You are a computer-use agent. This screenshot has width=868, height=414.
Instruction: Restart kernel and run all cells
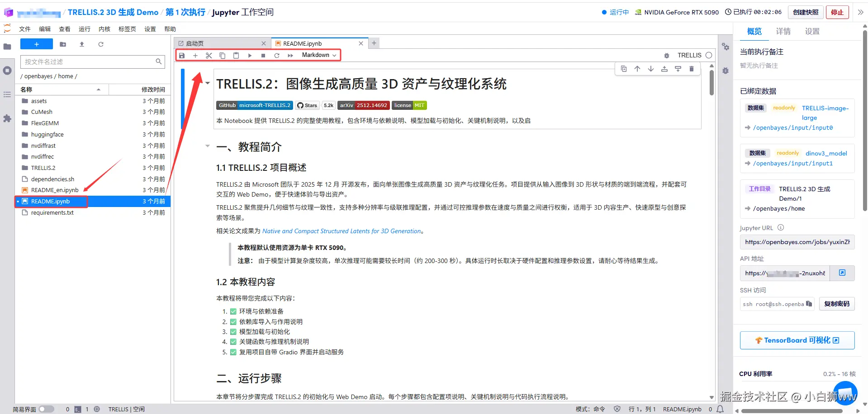click(290, 56)
